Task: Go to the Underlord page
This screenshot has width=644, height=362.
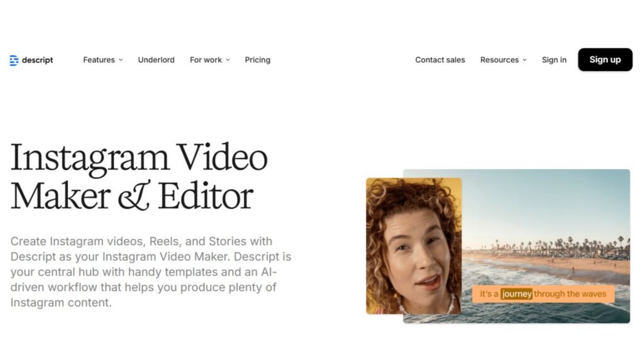Action: point(156,60)
